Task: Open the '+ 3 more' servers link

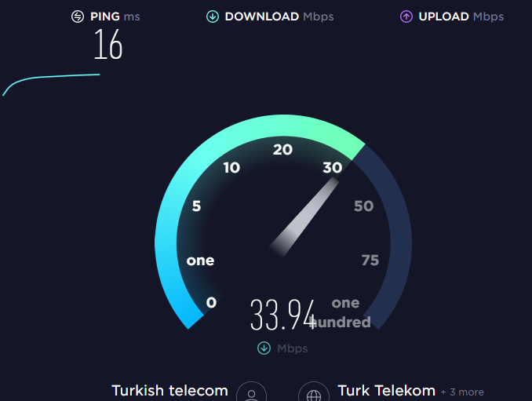Action: pos(462,392)
